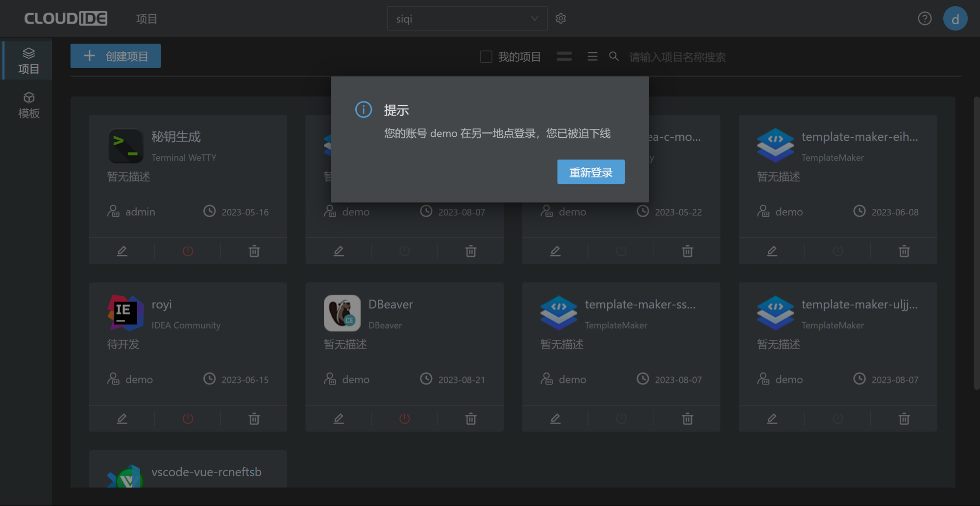The image size is (980, 506).
Task: Edit the template-maker-ss project
Action: 555,419
